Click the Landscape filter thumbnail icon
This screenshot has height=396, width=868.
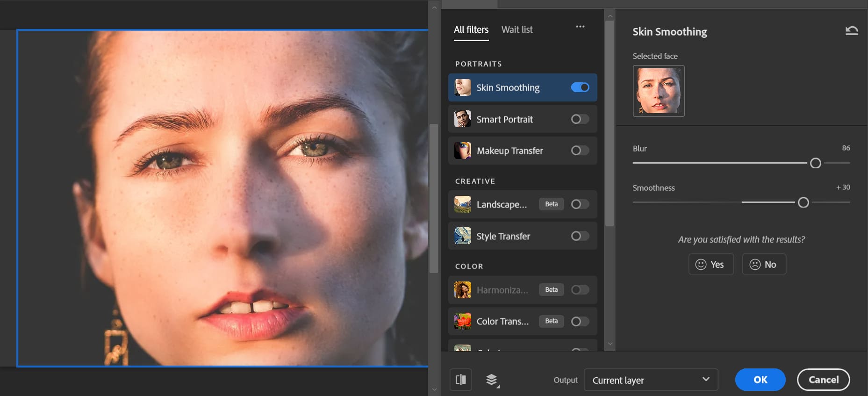[463, 204]
